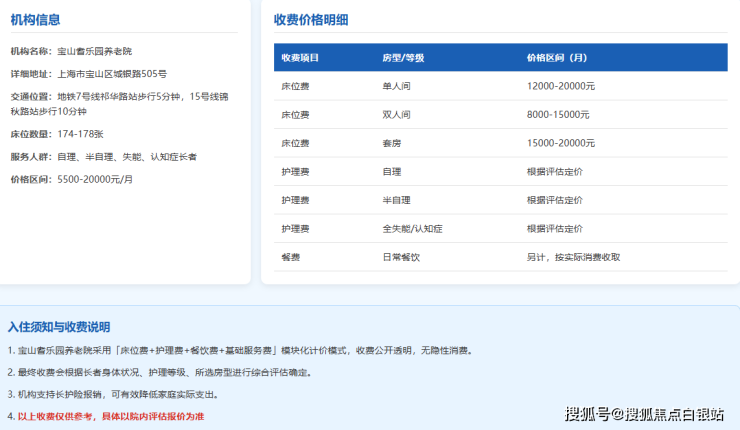Image resolution: width=740 pixels, height=430 pixels.
Task: Select 根据评估定价 in the 全失能/认知症 row
Action: 555,229
